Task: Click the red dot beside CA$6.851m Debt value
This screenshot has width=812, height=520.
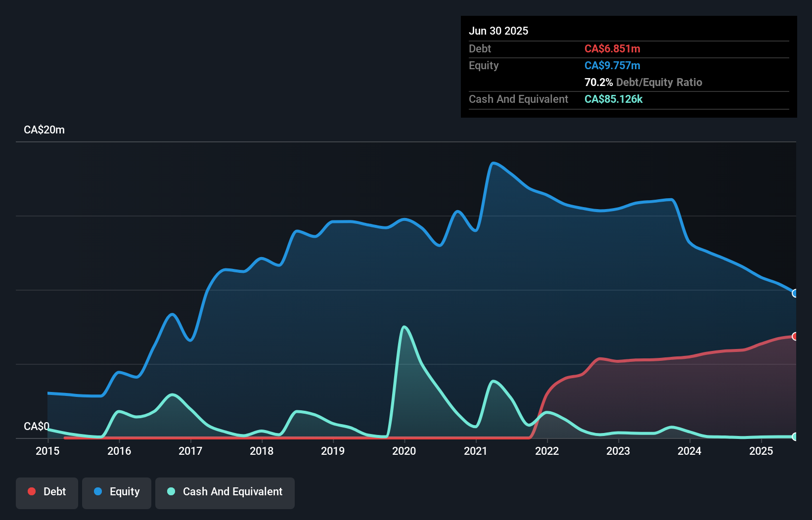Action: [31, 491]
